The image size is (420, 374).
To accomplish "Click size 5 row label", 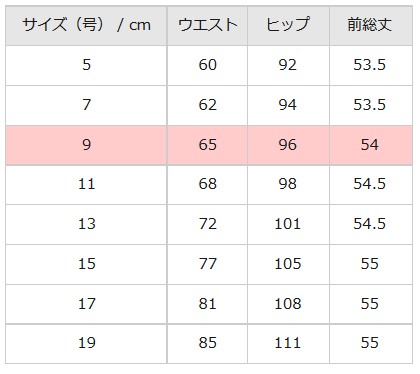I will click(x=86, y=65).
